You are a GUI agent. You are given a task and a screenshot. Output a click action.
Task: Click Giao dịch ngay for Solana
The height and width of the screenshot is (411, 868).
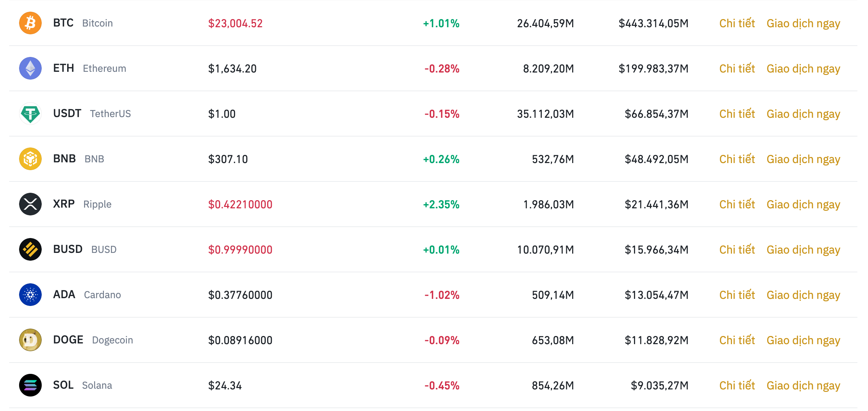coord(803,386)
